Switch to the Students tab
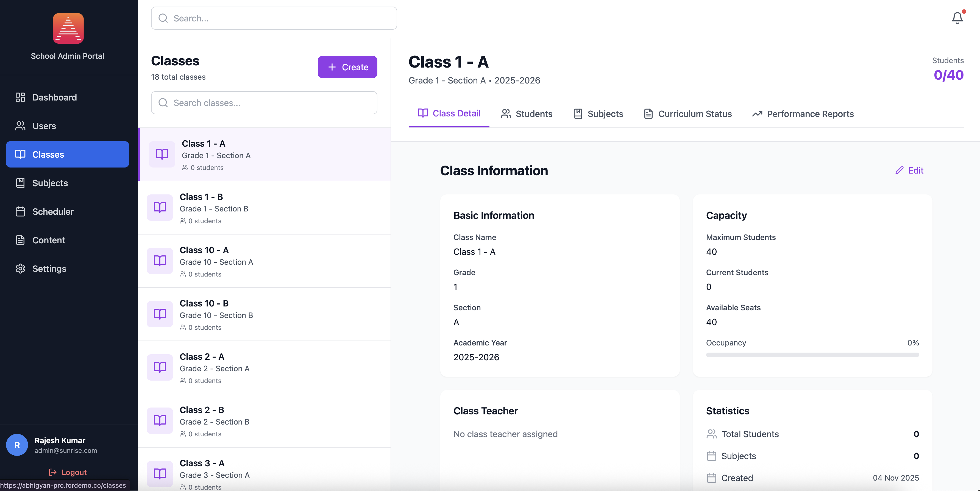 [527, 114]
